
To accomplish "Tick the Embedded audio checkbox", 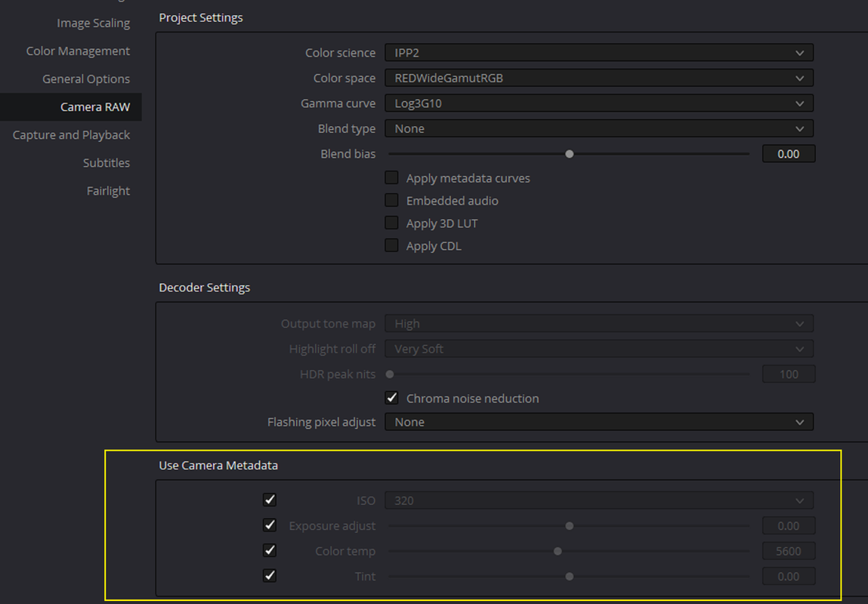I will point(391,200).
